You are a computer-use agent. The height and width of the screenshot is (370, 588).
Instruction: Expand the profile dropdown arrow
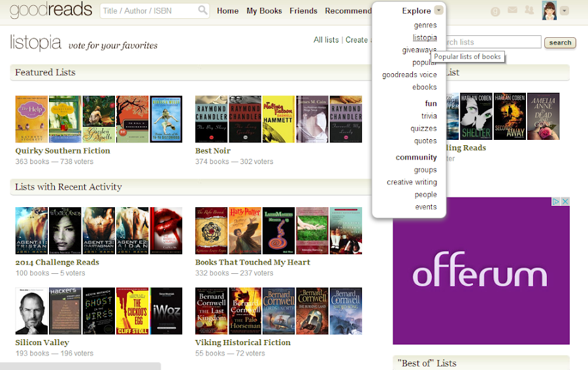(x=564, y=11)
